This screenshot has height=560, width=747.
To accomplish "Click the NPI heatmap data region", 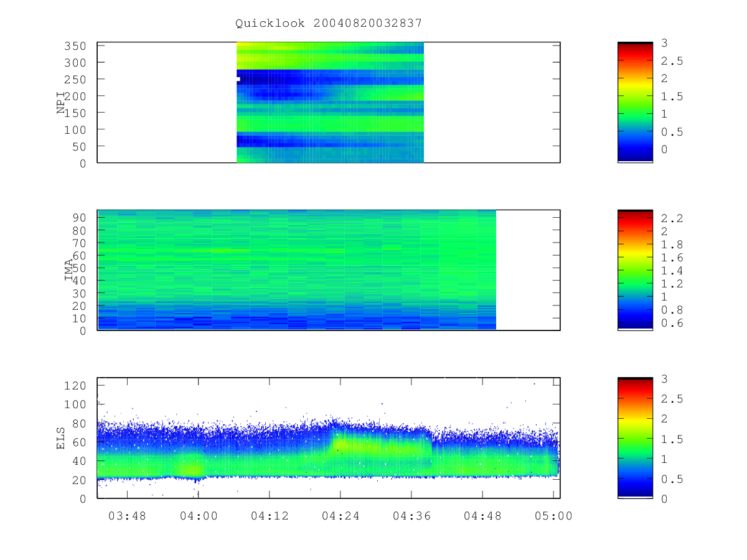I will (330, 103).
